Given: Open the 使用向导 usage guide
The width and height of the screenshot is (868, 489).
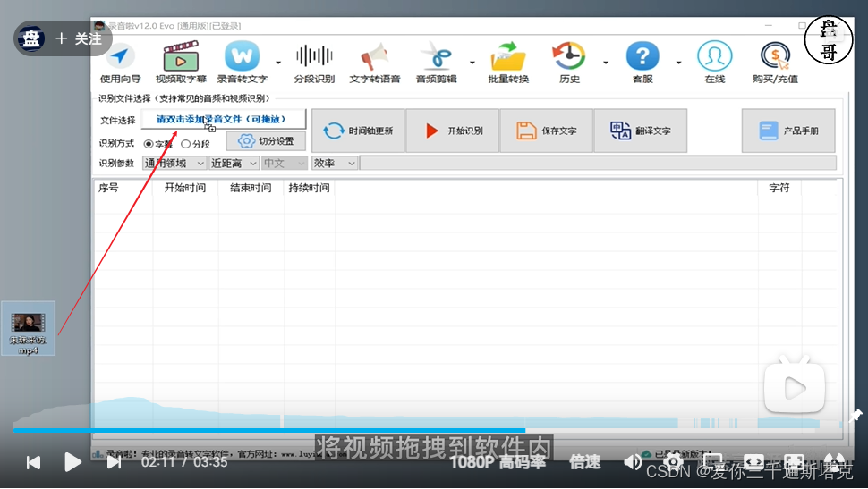Looking at the screenshot, I should 120,63.
